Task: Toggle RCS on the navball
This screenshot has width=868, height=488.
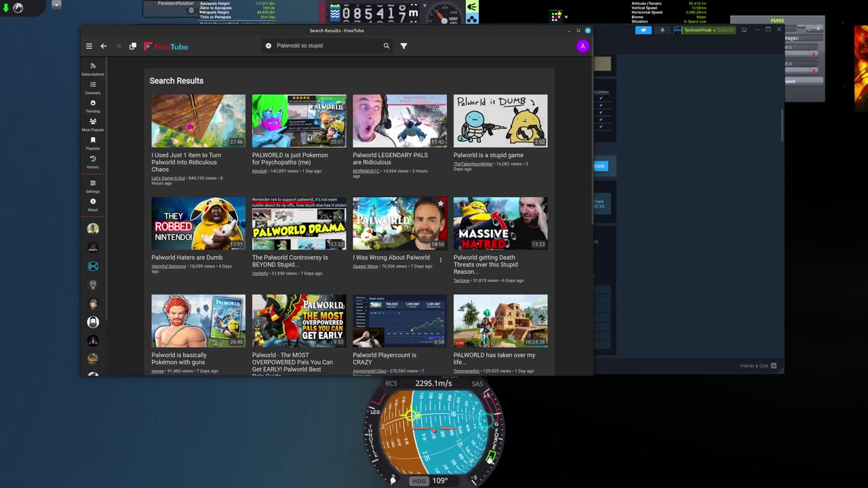Action: 391,384
